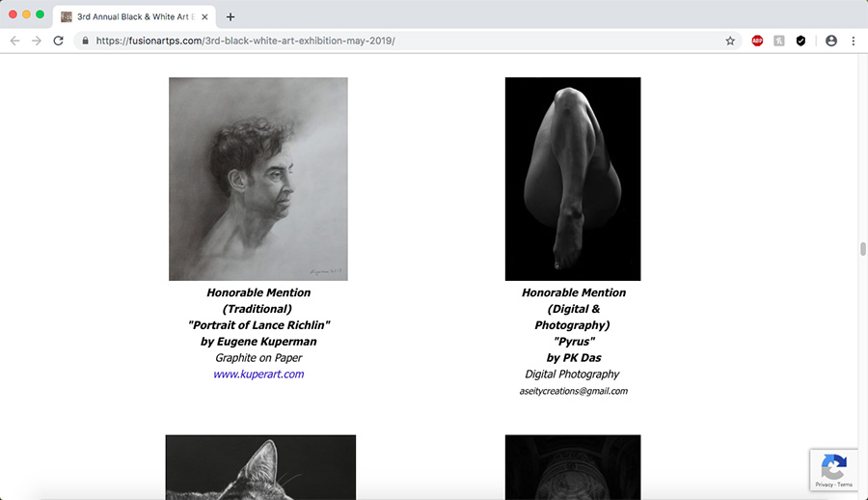This screenshot has height=500, width=868.
Task: Open the reCAPTCHA Privacy link
Action: [824, 485]
